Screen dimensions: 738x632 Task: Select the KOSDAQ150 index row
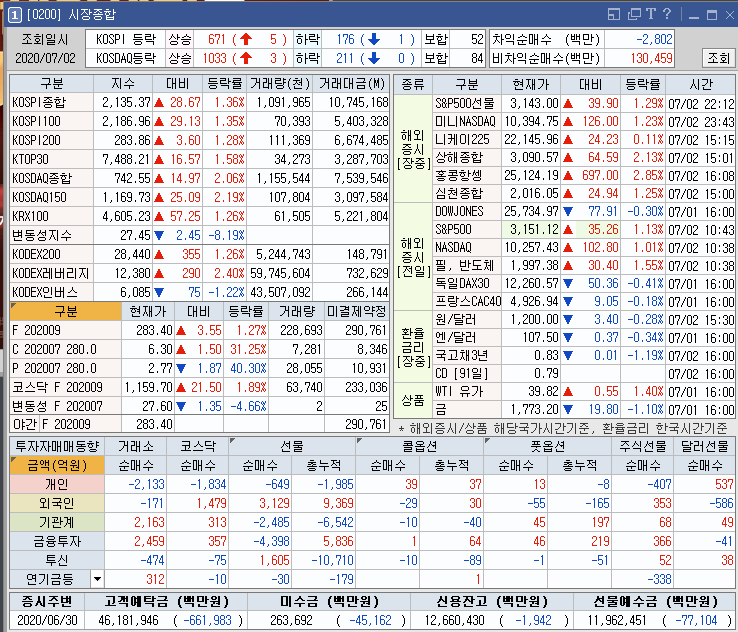click(200, 197)
